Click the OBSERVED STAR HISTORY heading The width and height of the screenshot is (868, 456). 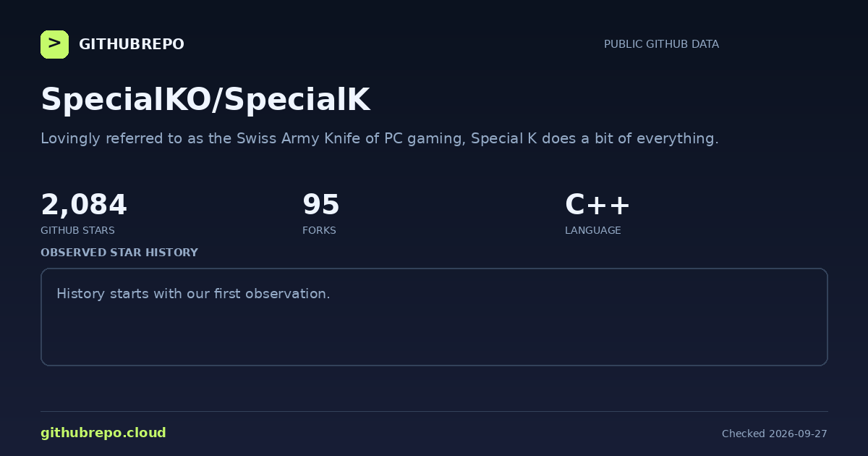point(119,253)
